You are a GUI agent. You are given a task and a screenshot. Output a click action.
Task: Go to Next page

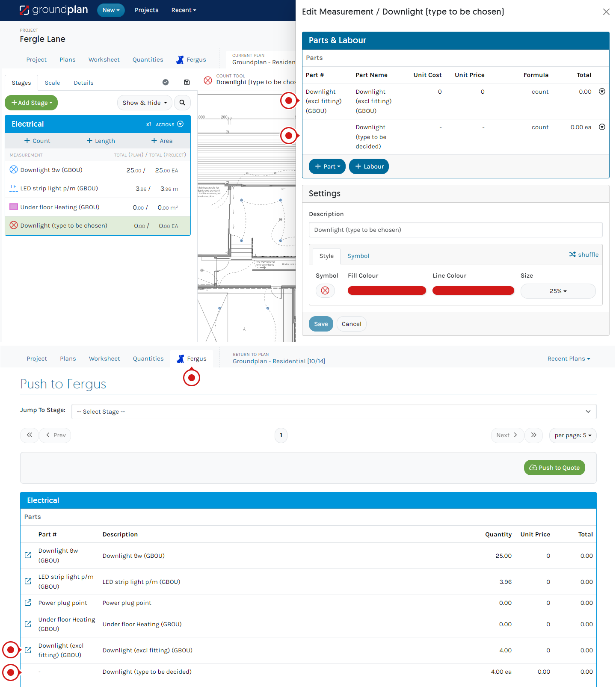click(507, 435)
